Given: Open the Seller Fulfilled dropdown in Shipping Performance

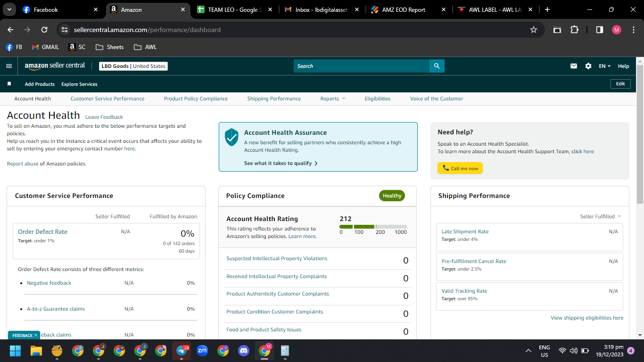Looking at the screenshot, I should coord(601,216).
